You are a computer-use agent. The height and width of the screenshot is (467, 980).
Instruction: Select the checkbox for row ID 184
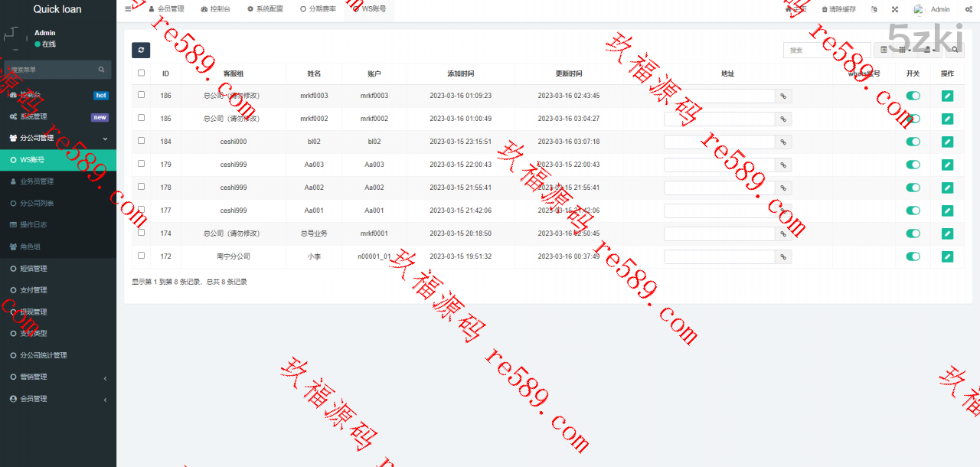coord(141,141)
